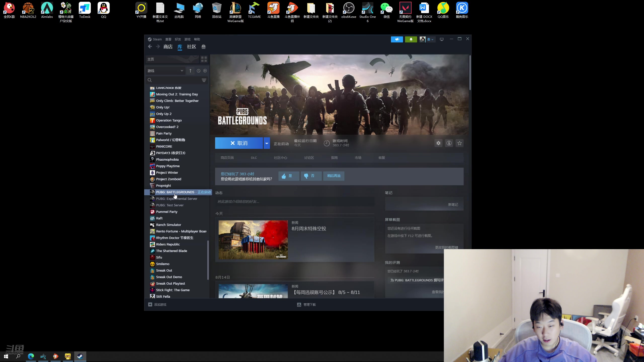The image size is (644, 362).
Task: Open the Windows Start button
Action: click(x=6, y=356)
